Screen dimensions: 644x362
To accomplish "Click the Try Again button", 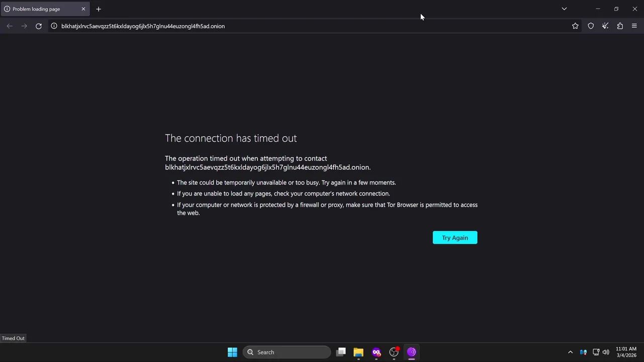I will [x=455, y=238].
